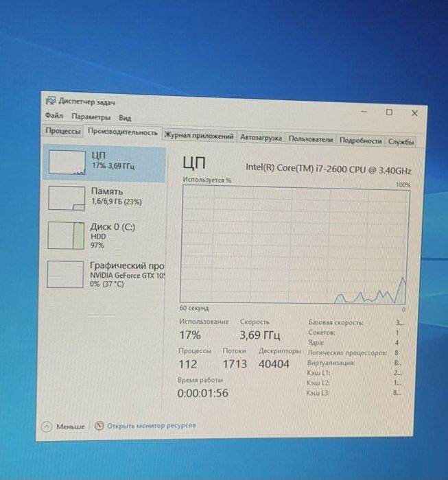Click the Task Manager title bar icon

(x=51, y=100)
